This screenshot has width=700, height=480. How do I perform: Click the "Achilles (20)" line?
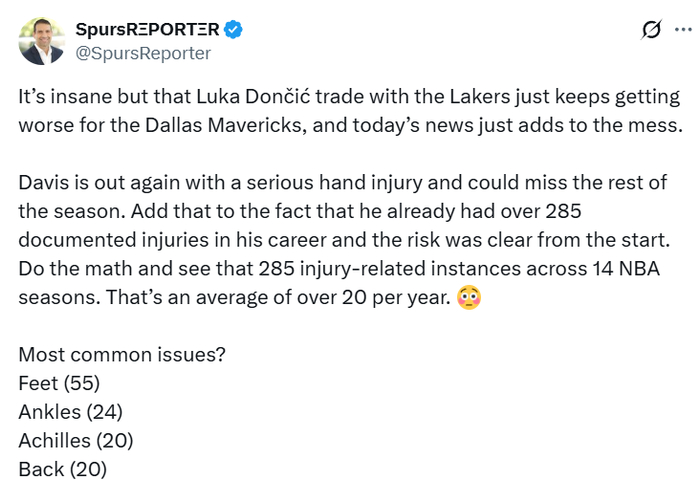[x=75, y=439]
